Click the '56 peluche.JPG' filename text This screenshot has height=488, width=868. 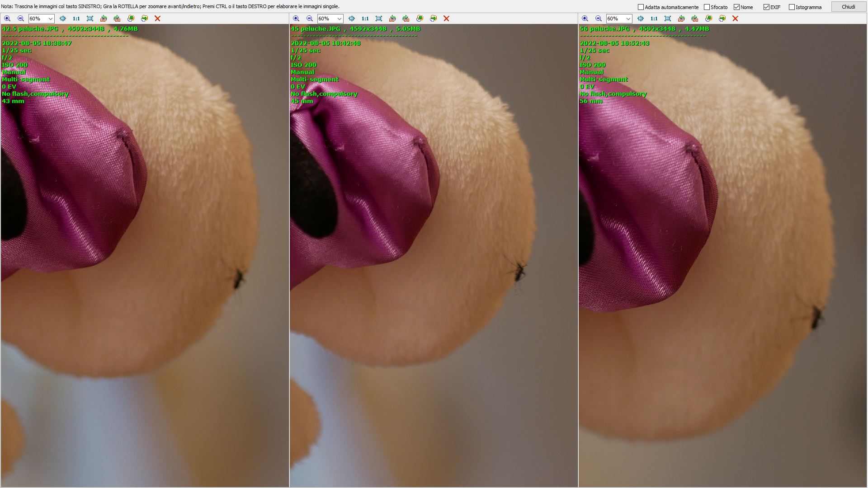point(604,29)
